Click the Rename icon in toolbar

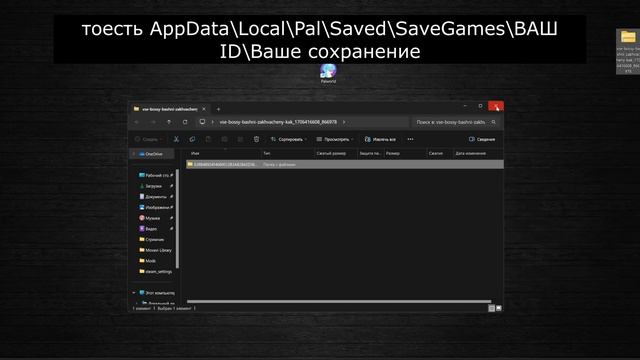pyautogui.click(x=224, y=139)
